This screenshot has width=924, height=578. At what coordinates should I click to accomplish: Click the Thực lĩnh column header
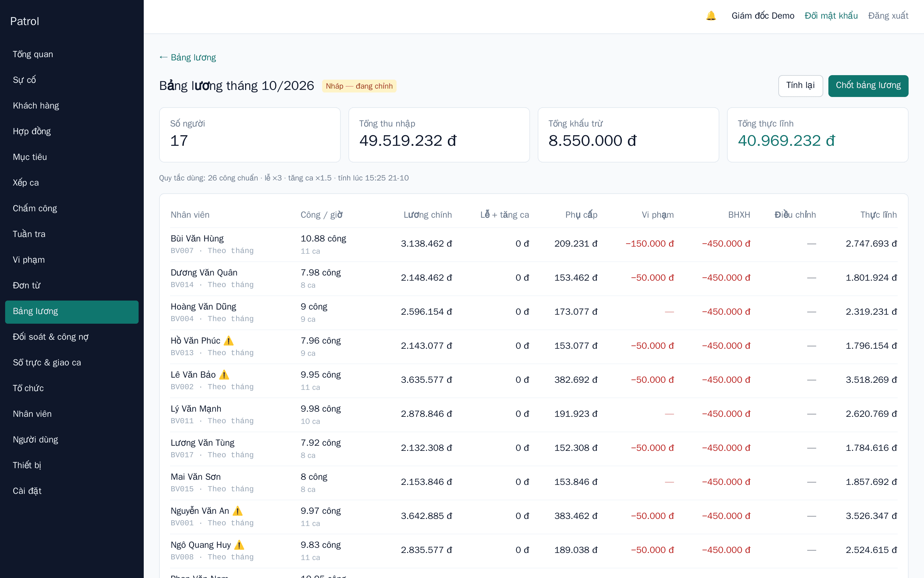click(x=878, y=215)
